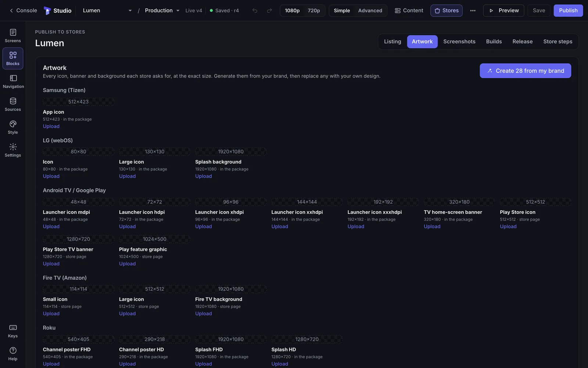Upload the Fire TV background

point(203,314)
